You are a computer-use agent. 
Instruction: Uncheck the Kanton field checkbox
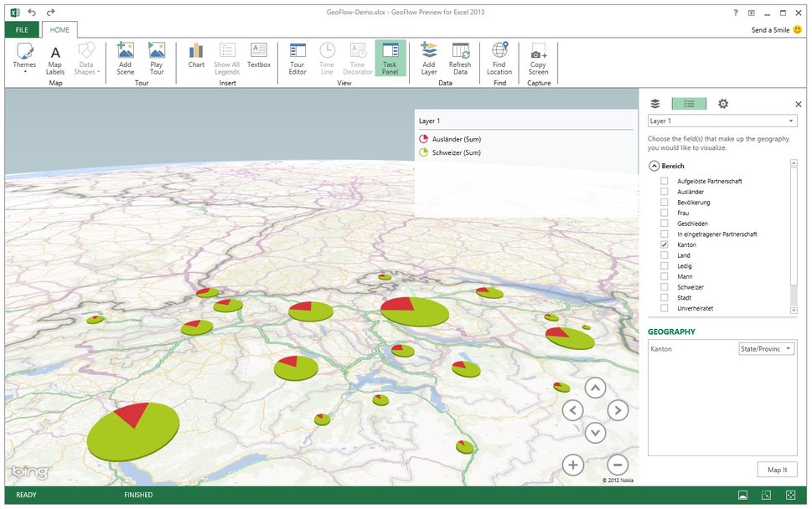pos(665,245)
